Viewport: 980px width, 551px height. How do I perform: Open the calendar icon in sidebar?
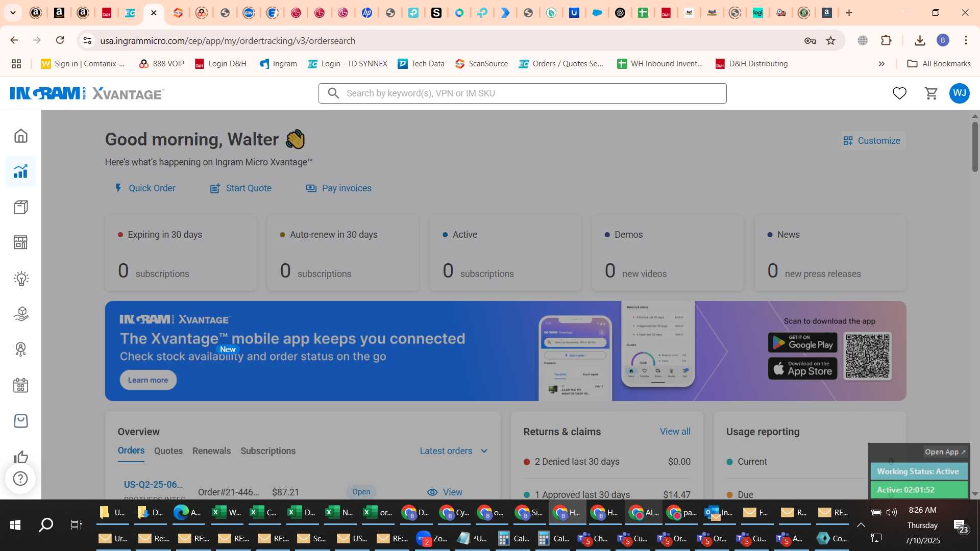point(20,385)
